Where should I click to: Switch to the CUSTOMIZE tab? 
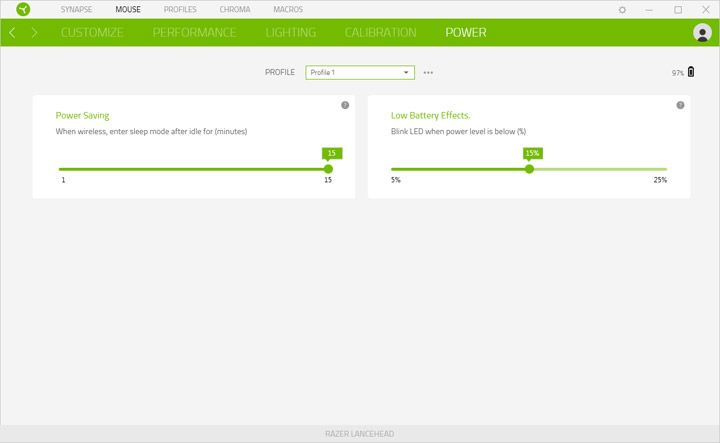tap(92, 33)
